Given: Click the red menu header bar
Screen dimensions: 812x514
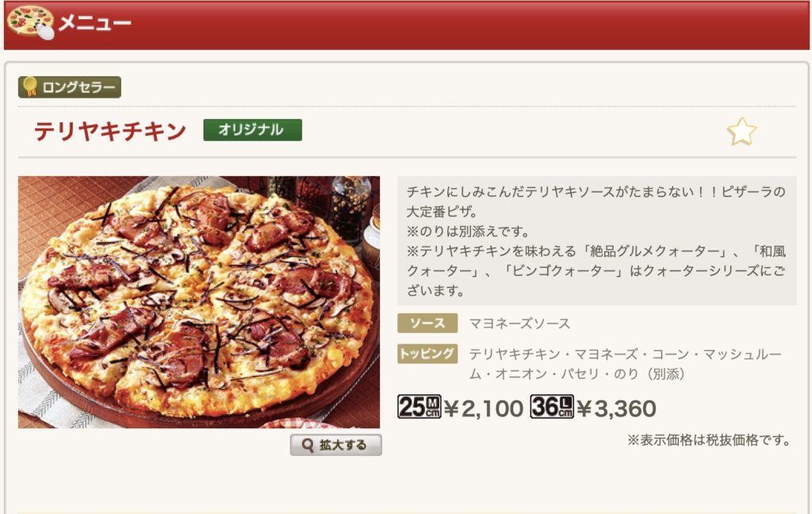Looking at the screenshot, I should pyautogui.click(x=407, y=25).
